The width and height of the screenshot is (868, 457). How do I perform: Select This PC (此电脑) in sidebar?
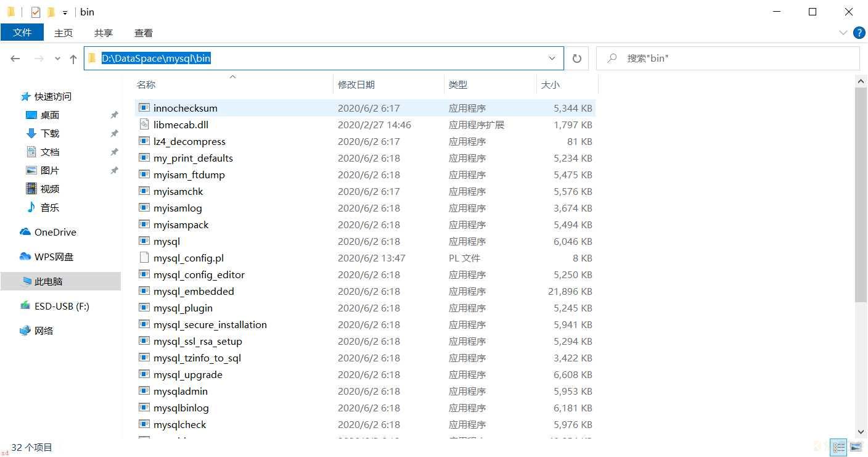tap(60, 281)
